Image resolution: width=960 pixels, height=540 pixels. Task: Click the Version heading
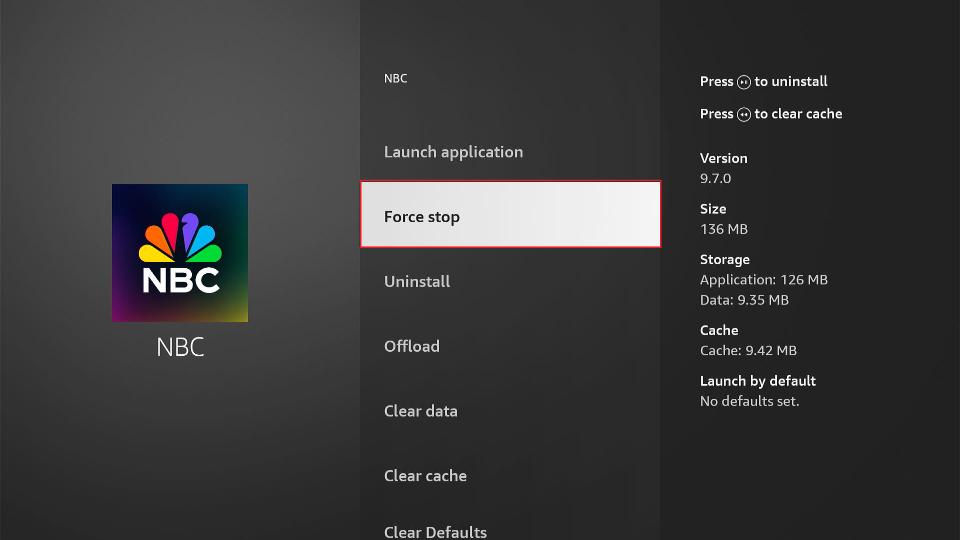(x=724, y=158)
